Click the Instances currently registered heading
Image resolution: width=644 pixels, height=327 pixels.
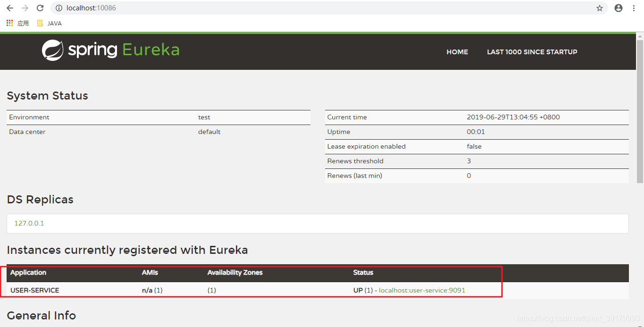tap(127, 250)
